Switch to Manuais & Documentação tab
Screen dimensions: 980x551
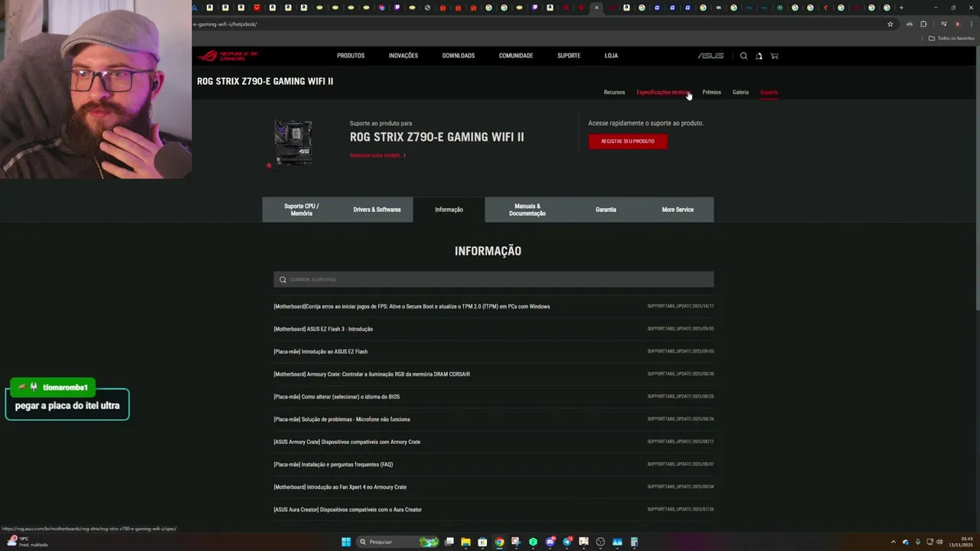point(528,210)
